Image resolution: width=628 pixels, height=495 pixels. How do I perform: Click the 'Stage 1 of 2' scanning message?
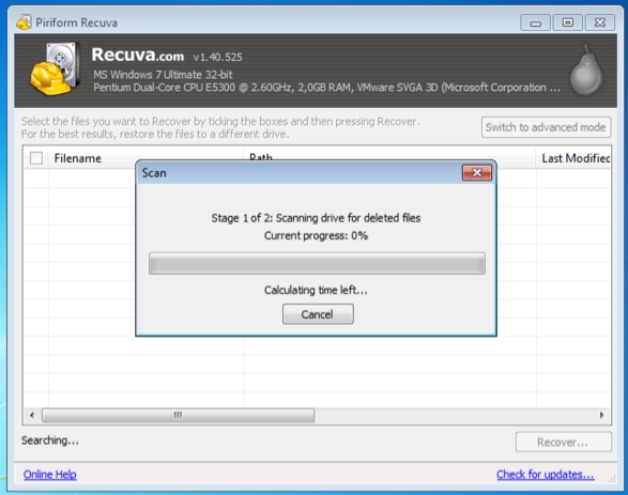[316, 218]
